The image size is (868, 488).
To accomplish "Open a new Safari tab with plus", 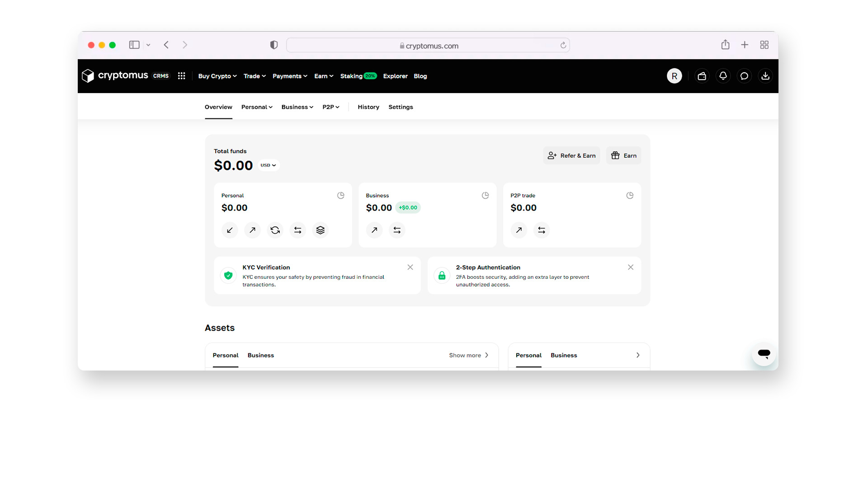I will (745, 45).
